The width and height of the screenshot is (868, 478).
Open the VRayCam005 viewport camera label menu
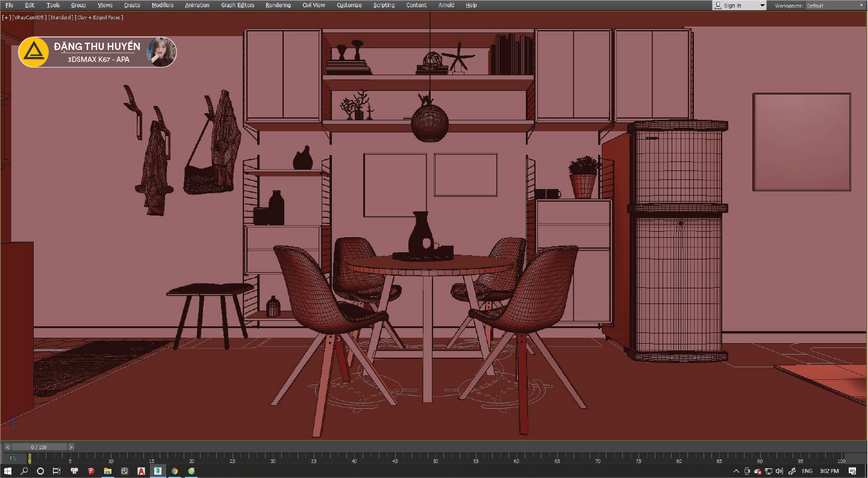point(29,17)
